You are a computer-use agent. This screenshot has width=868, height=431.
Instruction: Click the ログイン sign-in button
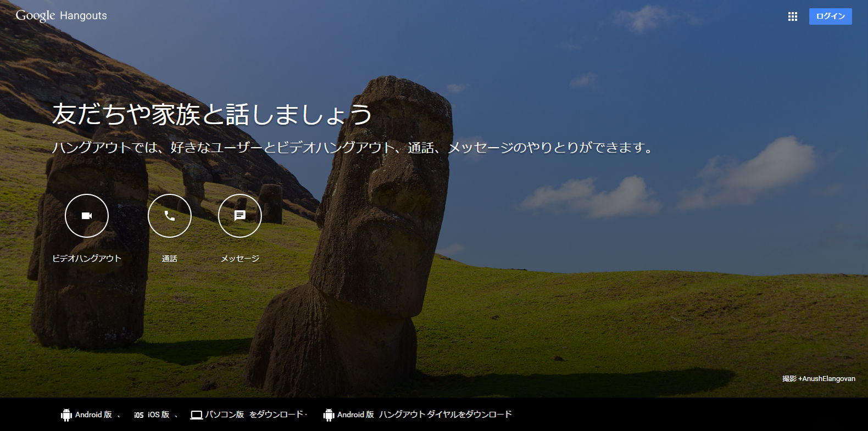pos(830,16)
